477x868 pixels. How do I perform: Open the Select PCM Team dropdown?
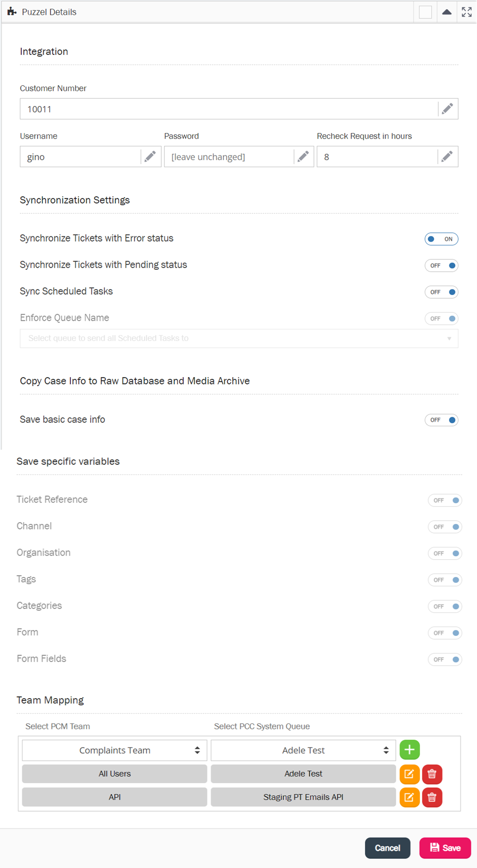114,750
